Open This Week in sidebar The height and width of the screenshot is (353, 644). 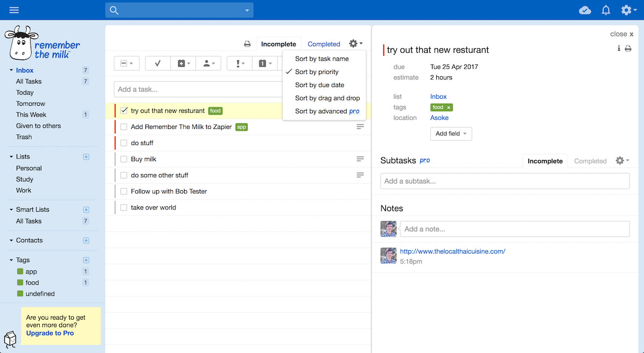(x=31, y=114)
